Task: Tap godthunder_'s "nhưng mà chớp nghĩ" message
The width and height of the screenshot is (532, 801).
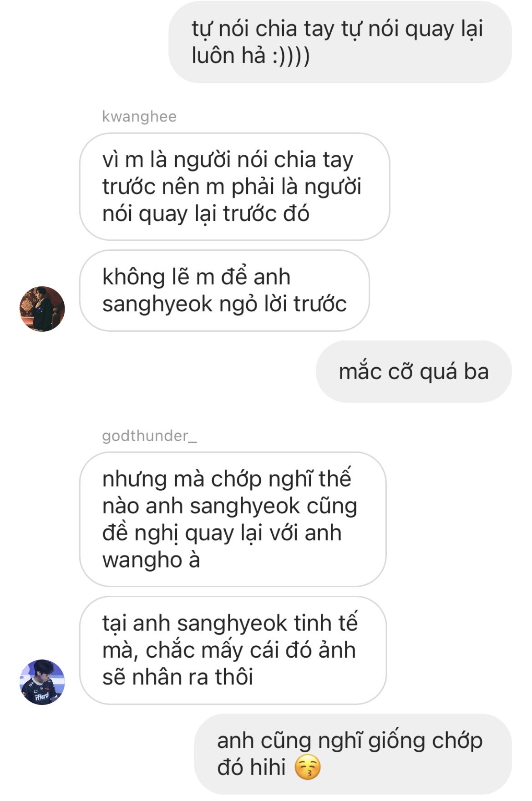Action: tap(233, 519)
